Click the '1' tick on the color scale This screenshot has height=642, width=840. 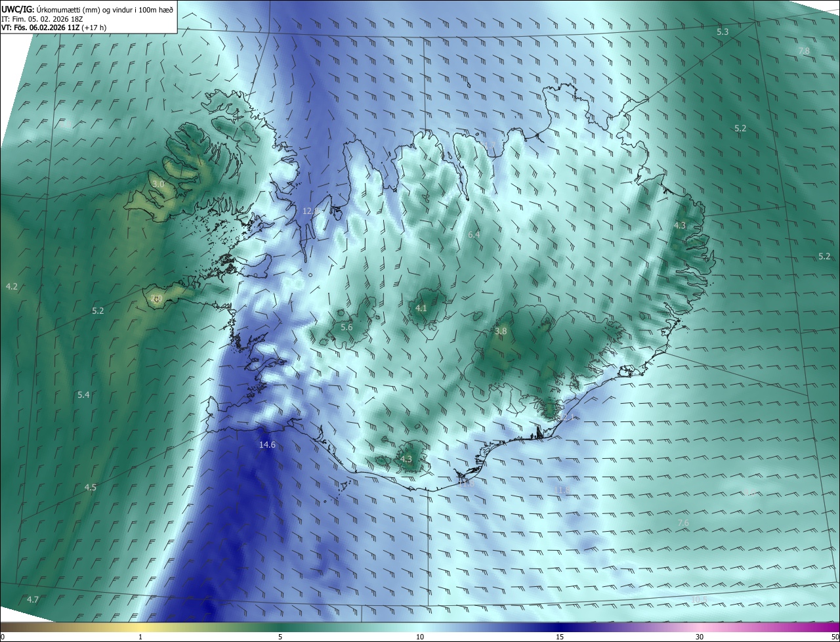[x=140, y=637]
